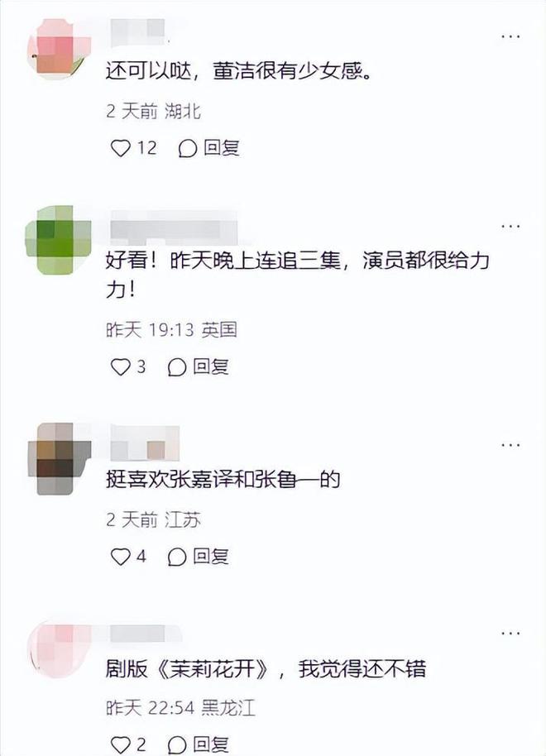
Task: Click the reply bubble icon under 湖北 comment
Action: pos(188,149)
